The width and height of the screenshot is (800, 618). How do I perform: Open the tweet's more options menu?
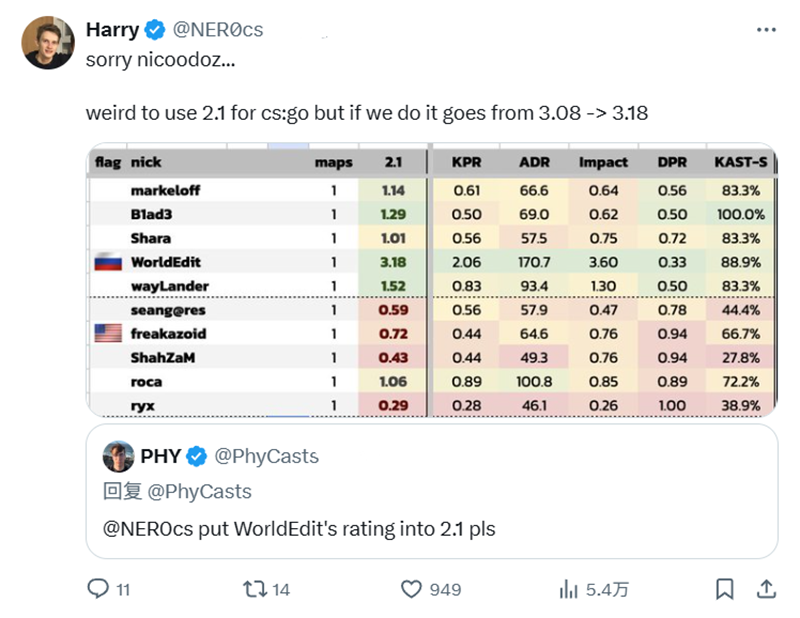coord(766,29)
